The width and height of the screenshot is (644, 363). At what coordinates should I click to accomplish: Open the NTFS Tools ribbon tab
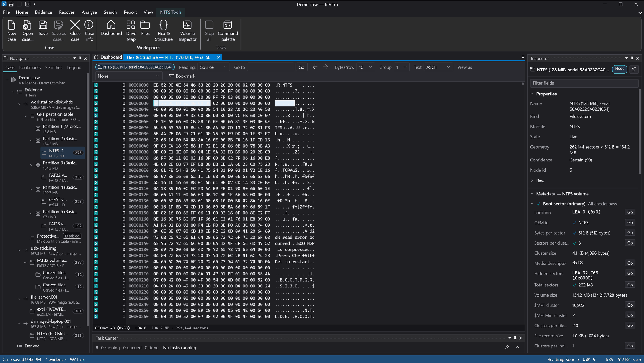(x=171, y=12)
